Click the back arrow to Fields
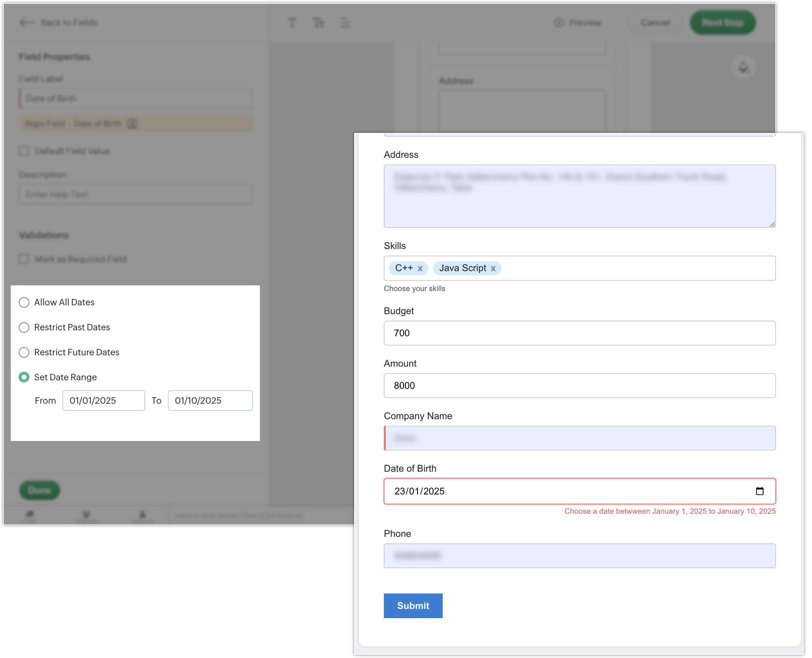Screen dimensions: 812x658 27,23
